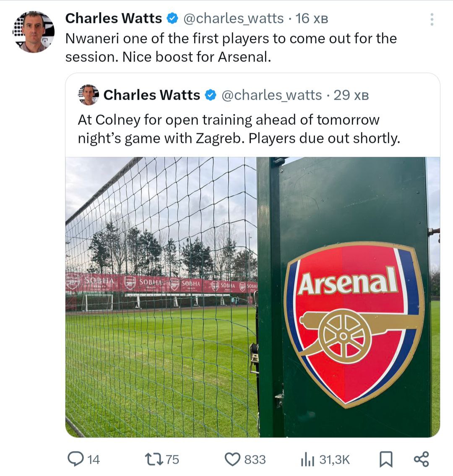Screen dimensions: 453x476
Task: Click the reply speech bubble icon
Action: (x=75, y=459)
